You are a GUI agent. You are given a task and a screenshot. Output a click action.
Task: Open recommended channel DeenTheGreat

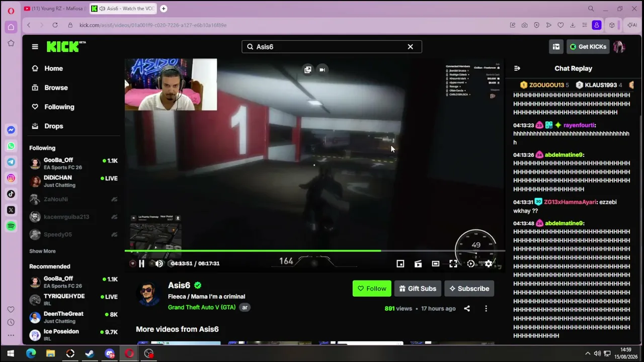[x=73, y=317]
